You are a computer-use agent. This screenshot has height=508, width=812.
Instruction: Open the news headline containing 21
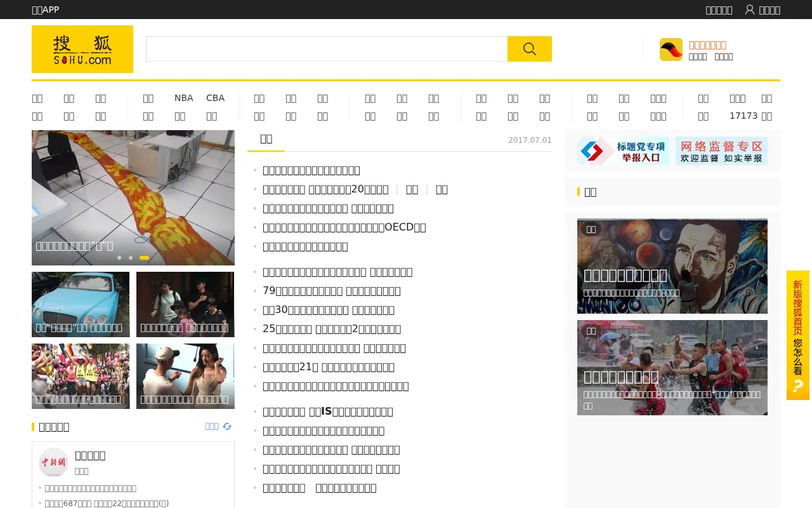click(x=329, y=367)
